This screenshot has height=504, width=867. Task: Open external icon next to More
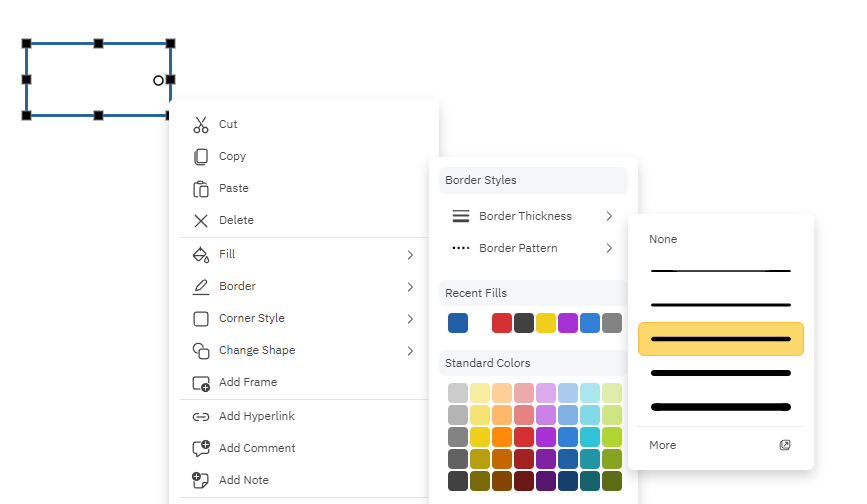coord(785,446)
